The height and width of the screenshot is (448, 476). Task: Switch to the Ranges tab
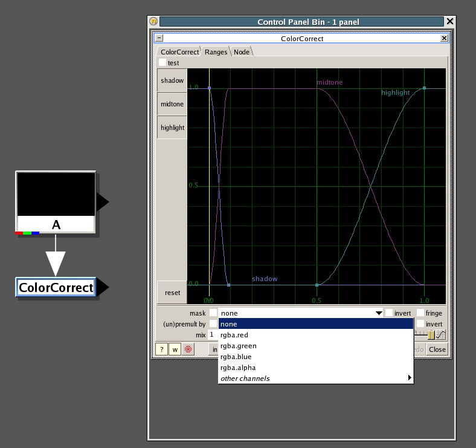point(216,52)
